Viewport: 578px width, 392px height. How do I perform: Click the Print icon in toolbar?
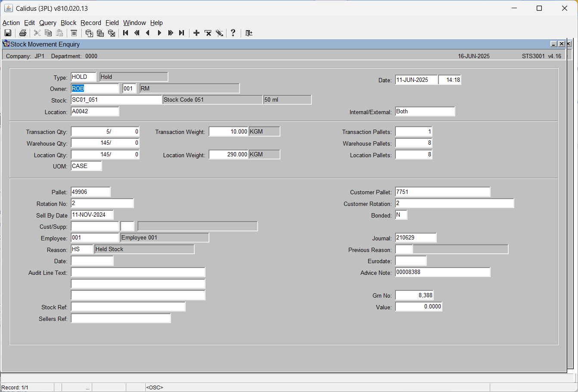tap(23, 33)
